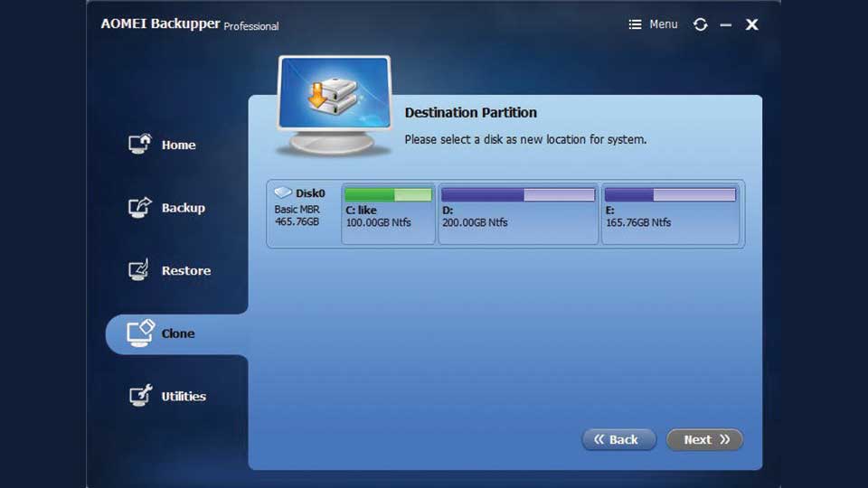The image size is (868, 488).
Task: Go to the Backup tab label
Action: 184,208
